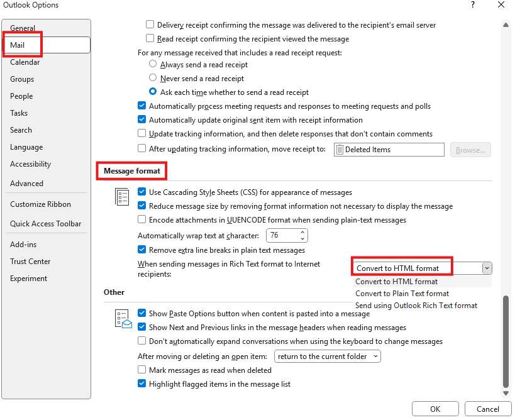515x420 pixels.
Task: Dismiss dialog with the Cancel button
Action: [x=488, y=409]
